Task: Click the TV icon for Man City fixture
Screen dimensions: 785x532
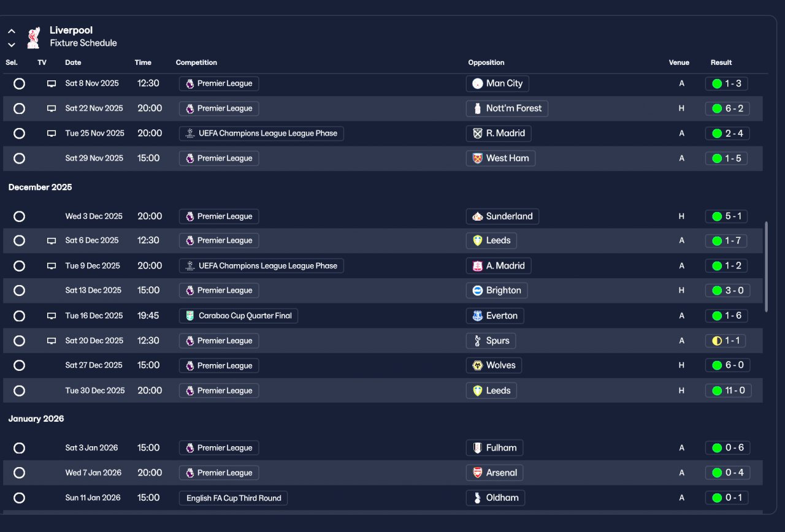Action: click(x=52, y=83)
